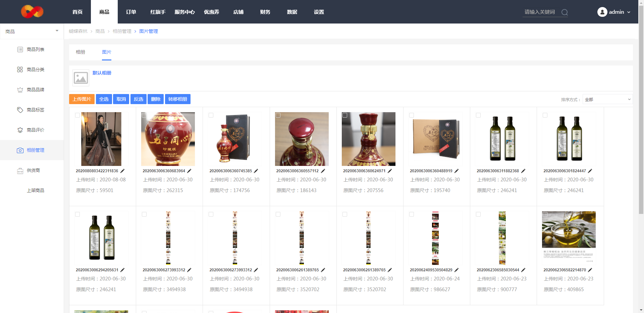Check the box for image 2020063006311882368
The width and height of the screenshot is (644, 313).
click(x=478, y=115)
